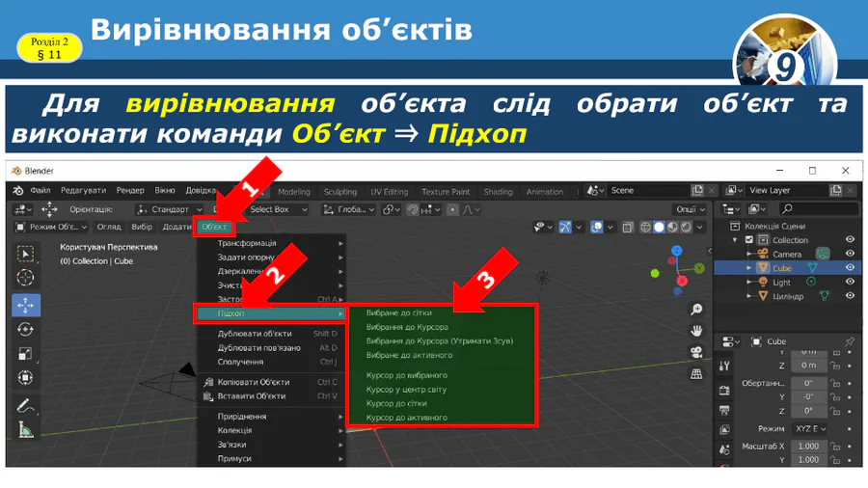Open the Режим Об'єкта mode dropdown
This screenshot has height=488, width=868.
pyautogui.click(x=51, y=227)
